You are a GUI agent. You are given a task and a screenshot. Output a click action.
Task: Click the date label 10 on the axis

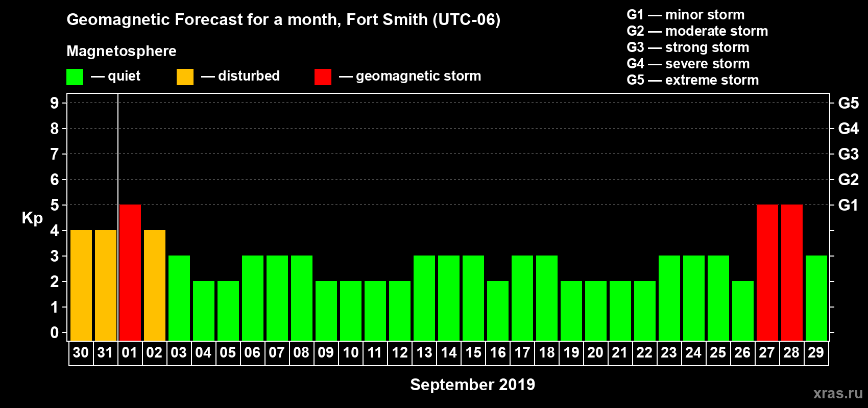tap(350, 353)
